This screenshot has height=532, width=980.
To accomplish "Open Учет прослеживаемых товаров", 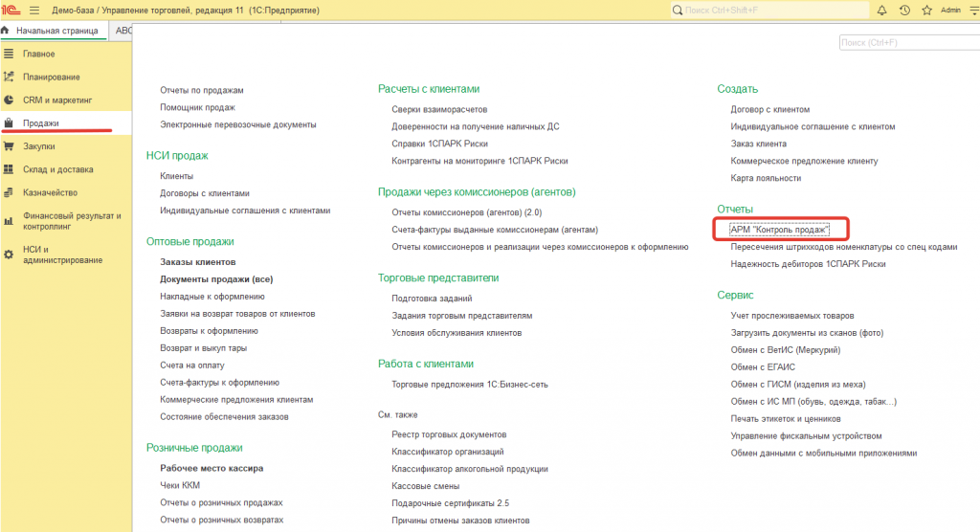I will pos(792,316).
